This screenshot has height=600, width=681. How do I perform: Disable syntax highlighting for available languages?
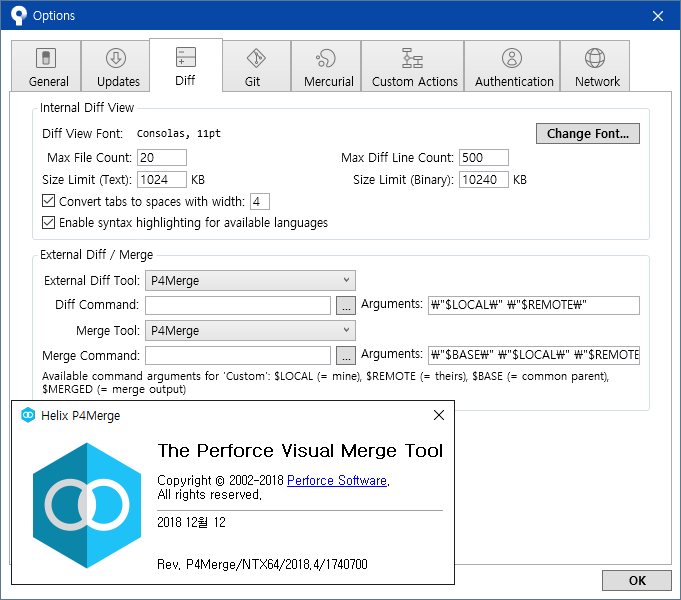tap(48, 222)
